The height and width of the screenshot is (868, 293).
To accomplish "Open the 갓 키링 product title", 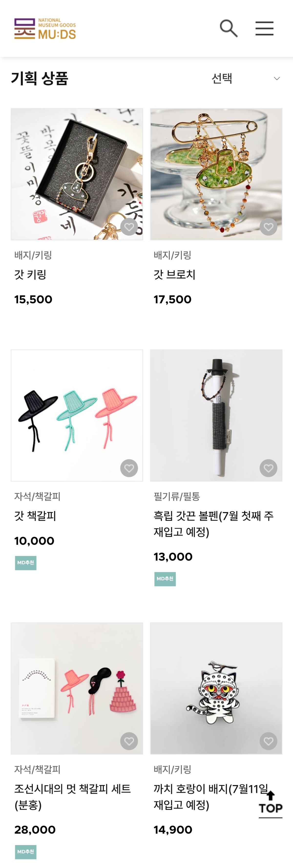I will [x=30, y=275].
